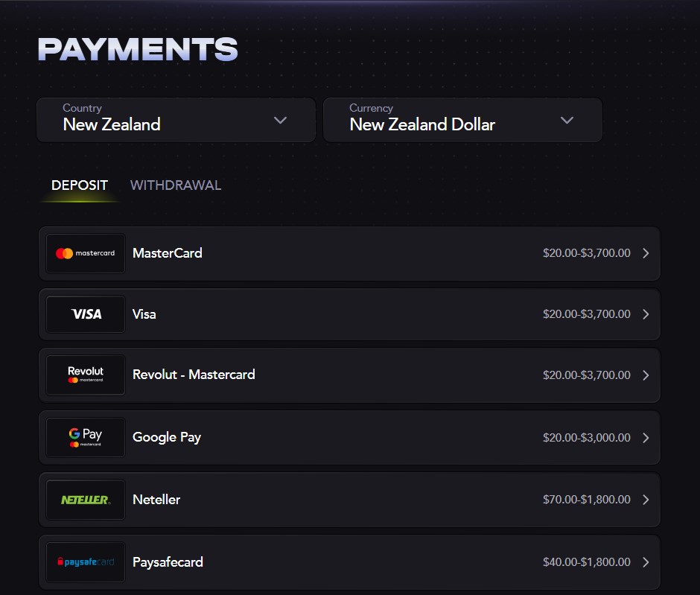Open the Country dropdown chevron
700x595 pixels.
[280, 120]
